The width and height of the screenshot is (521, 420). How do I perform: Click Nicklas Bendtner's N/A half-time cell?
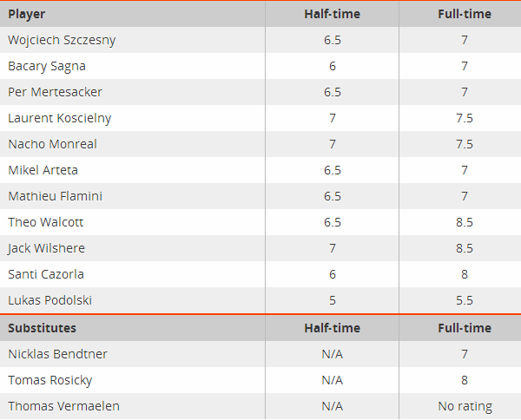point(333,354)
